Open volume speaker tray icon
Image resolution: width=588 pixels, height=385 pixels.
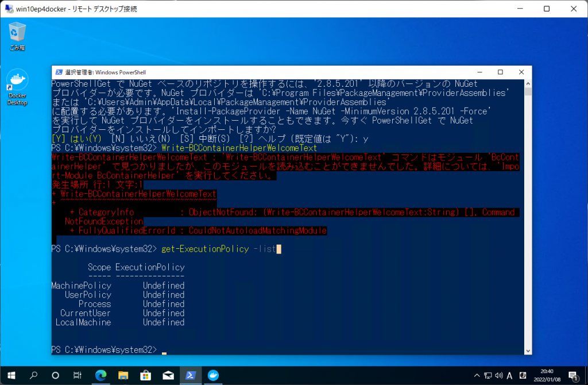499,375
